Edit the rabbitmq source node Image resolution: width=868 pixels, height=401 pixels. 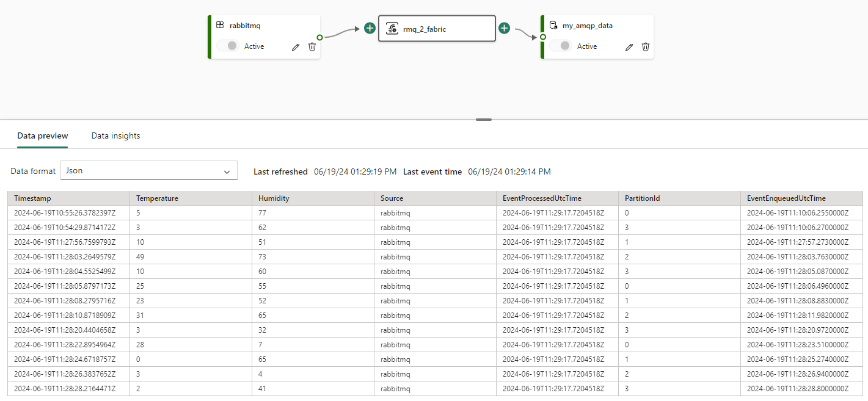coord(296,47)
